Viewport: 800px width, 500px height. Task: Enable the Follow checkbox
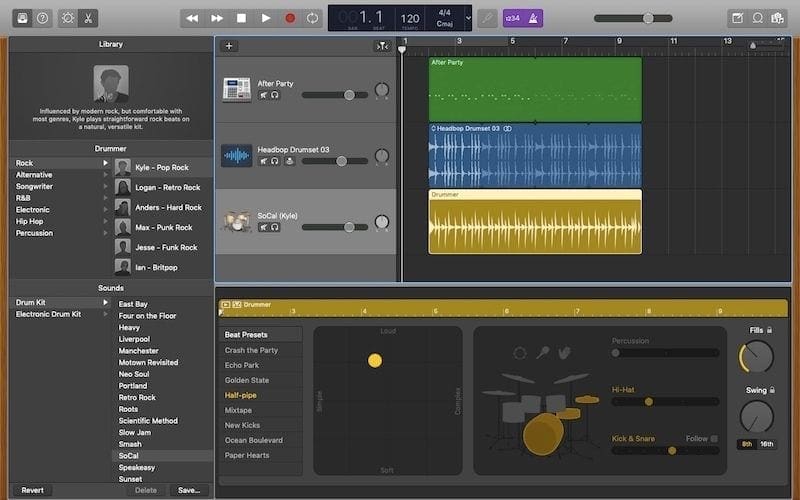pyautogui.click(x=714, y=439)
